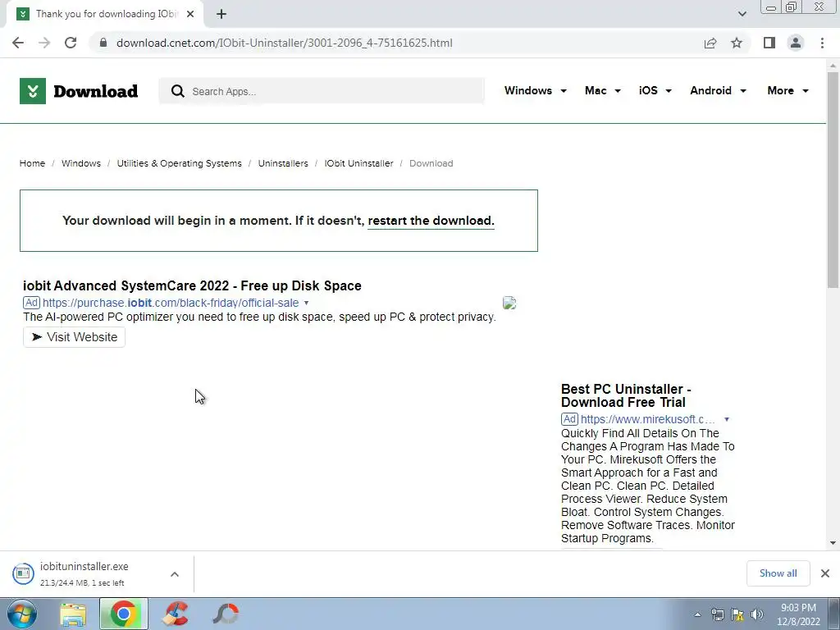Launch CCleaner from the taskbar

point(176,614)
